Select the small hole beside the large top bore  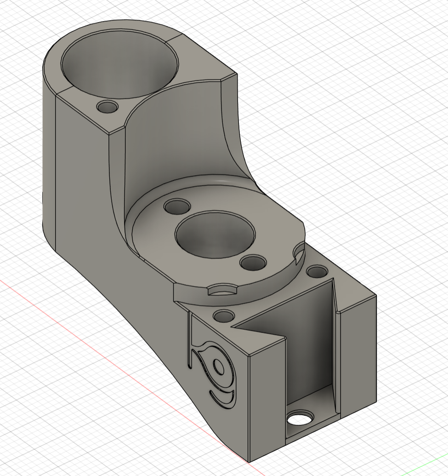point(108,107)
